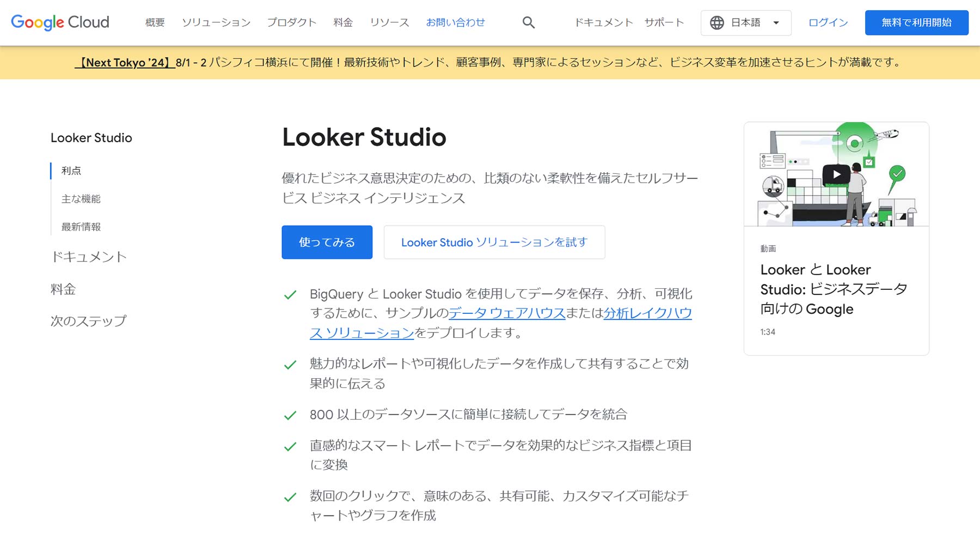Click the checkmark beside 直感的なスマート レポート
The image size is (980, 552).
point(290,447)
